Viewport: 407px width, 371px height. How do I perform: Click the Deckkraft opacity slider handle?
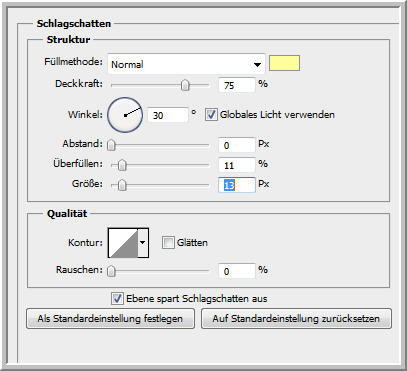[185, 85]
